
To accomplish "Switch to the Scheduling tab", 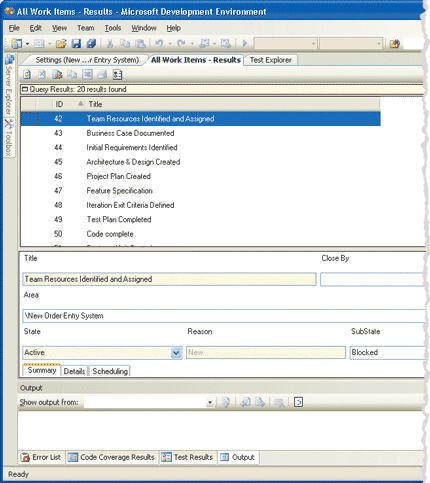I will (110, 371).
